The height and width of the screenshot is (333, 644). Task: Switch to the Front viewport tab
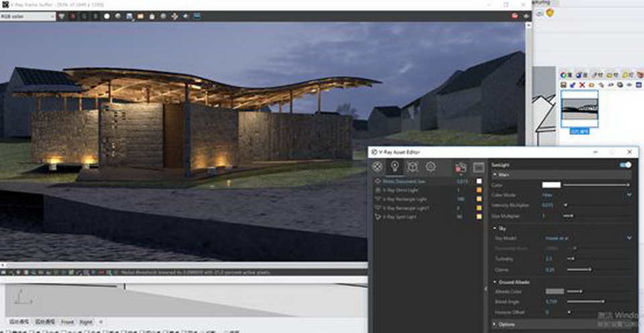(x=68, y=322)
